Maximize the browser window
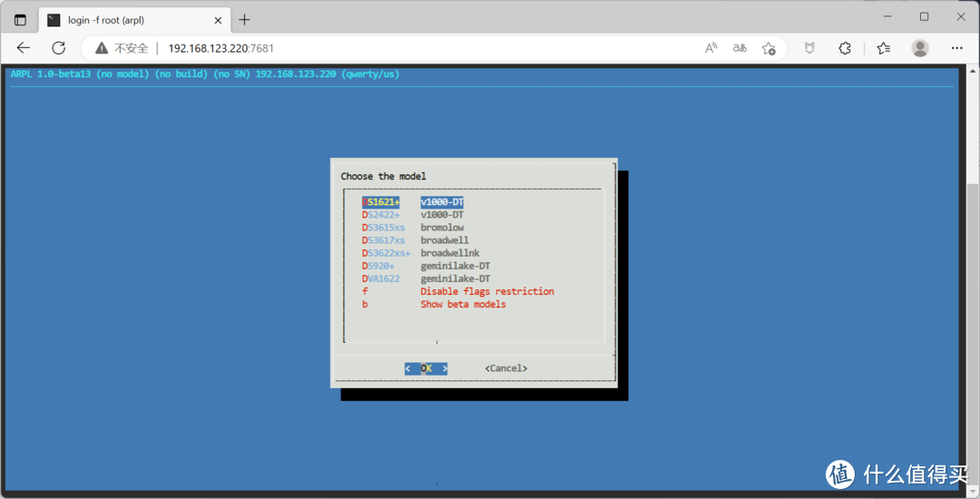This screenshot has height=499, width=980. pyautogui.click(x=924, y=17)
